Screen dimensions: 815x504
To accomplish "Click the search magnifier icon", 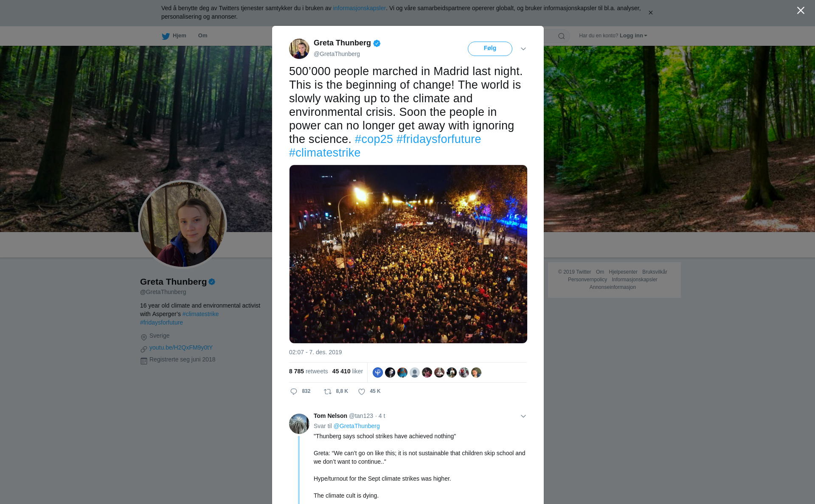I will pyautogui.click(x=562, y=36).
